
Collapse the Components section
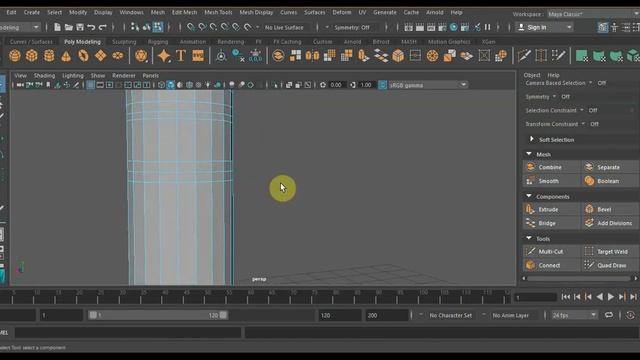[x=529, y=196]
